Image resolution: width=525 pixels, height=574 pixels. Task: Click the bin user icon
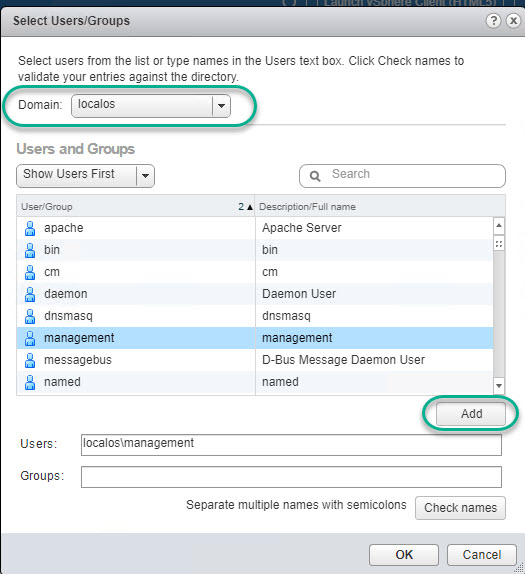(30, 250)
